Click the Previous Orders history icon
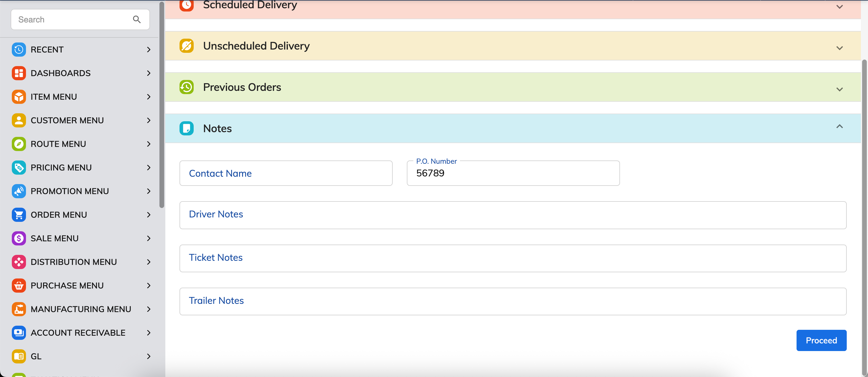 point(187,87)
